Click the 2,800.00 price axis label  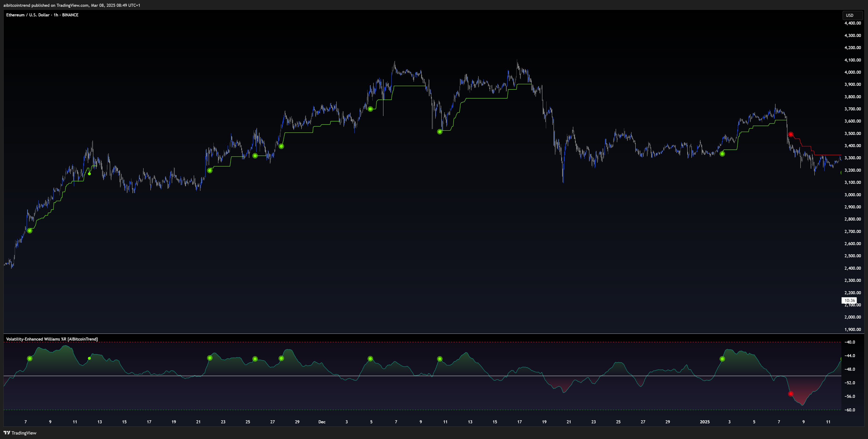click(853, 219)
